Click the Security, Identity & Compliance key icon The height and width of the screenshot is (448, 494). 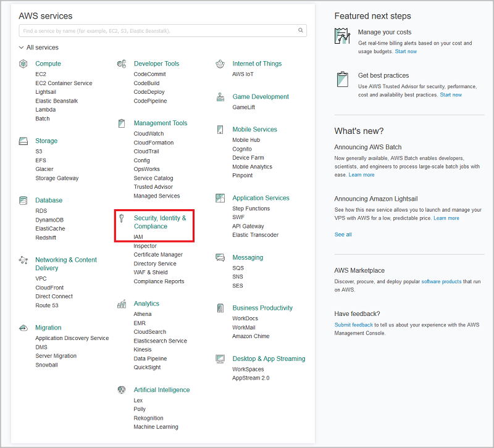(x=122, y=219)
